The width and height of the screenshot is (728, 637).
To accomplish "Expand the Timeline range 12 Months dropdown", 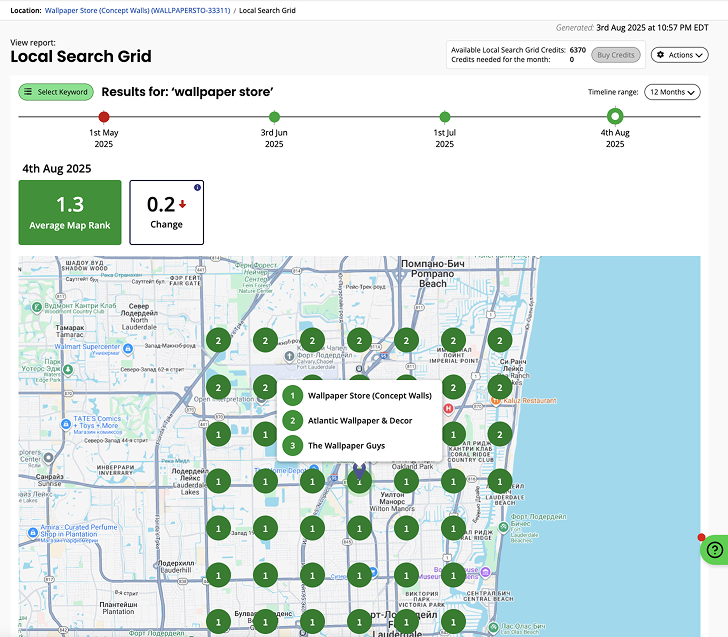I will (x=671, y=92).
